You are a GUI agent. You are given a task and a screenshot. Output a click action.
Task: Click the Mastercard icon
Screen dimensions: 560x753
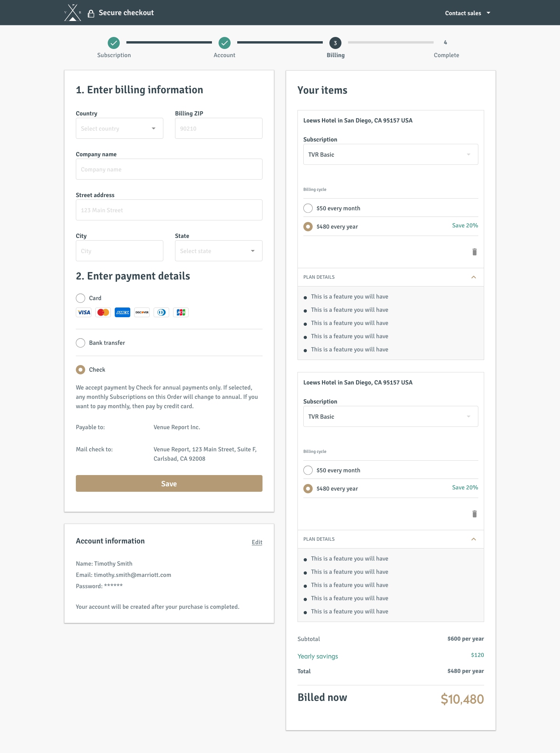click(x=103, y=313)
